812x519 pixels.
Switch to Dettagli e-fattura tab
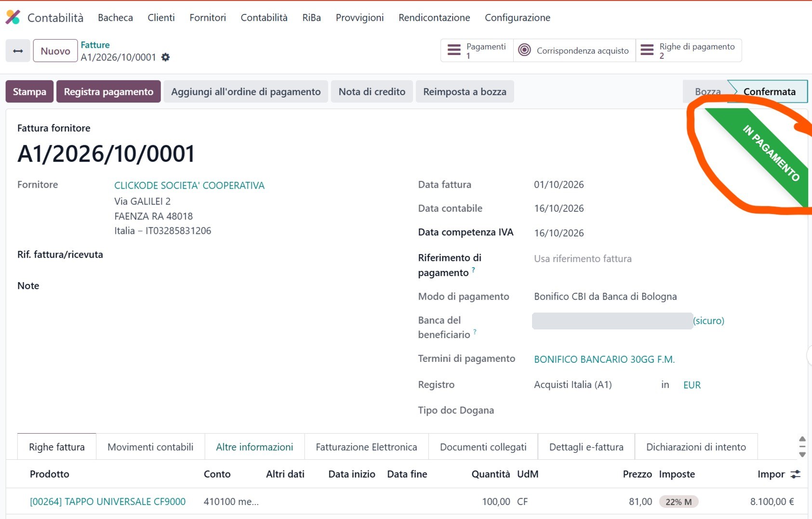586,447
